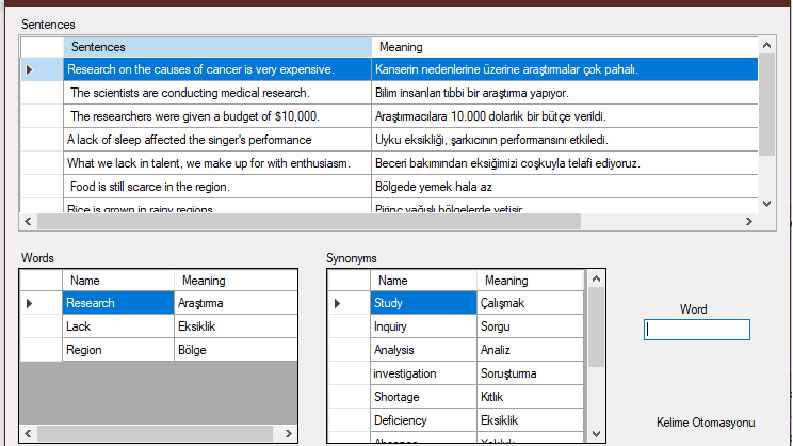
Task: Click the meaning cell 'Kıtlık'
Action: pos(531,397)
